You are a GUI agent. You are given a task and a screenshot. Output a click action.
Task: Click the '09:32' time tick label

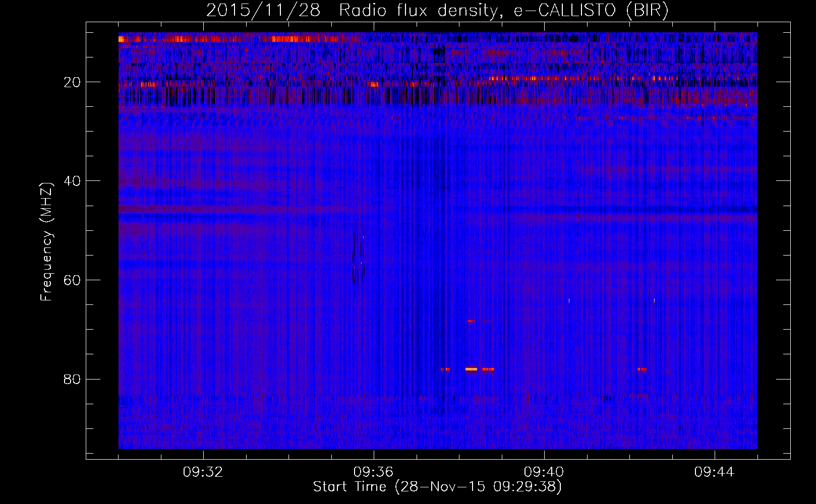point(203,472)
